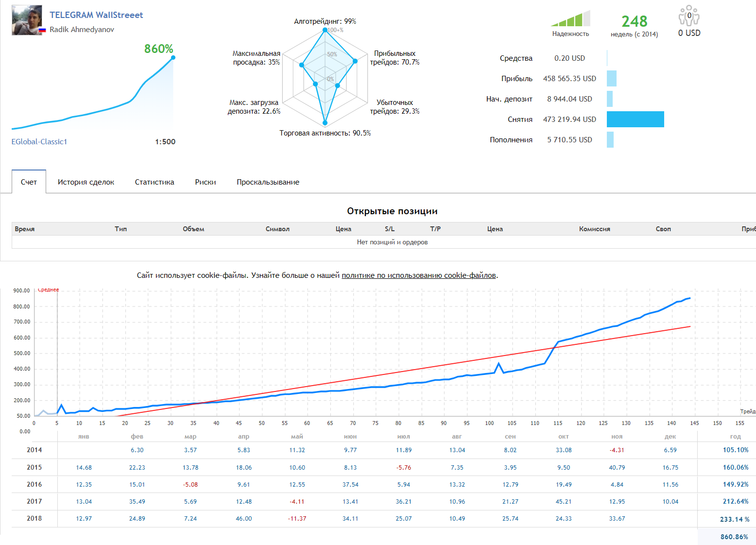The image size is (756, 545).
Task: Click the -4.31 November 2014 cell
Action: (617, 450)
